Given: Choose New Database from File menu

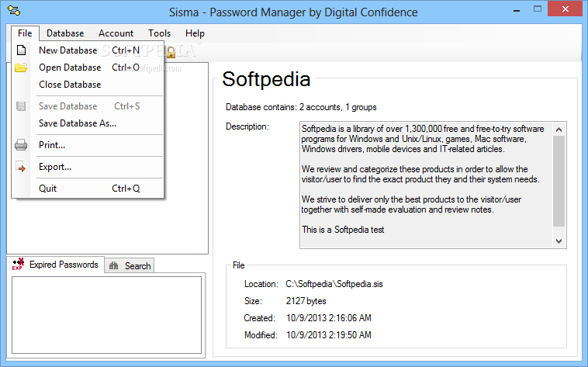Looking at the screenshot, I should [x=89, y=50].
